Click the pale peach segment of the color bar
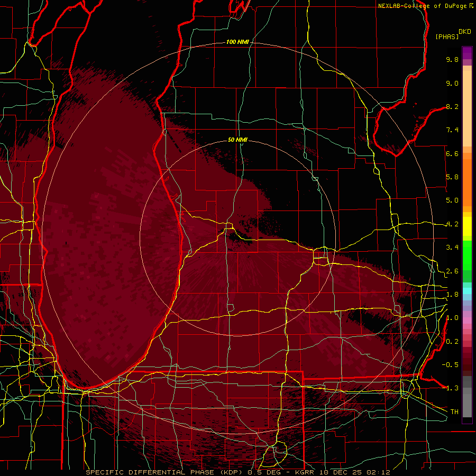Screen dimensions: 476x476 tap(467, 108)
